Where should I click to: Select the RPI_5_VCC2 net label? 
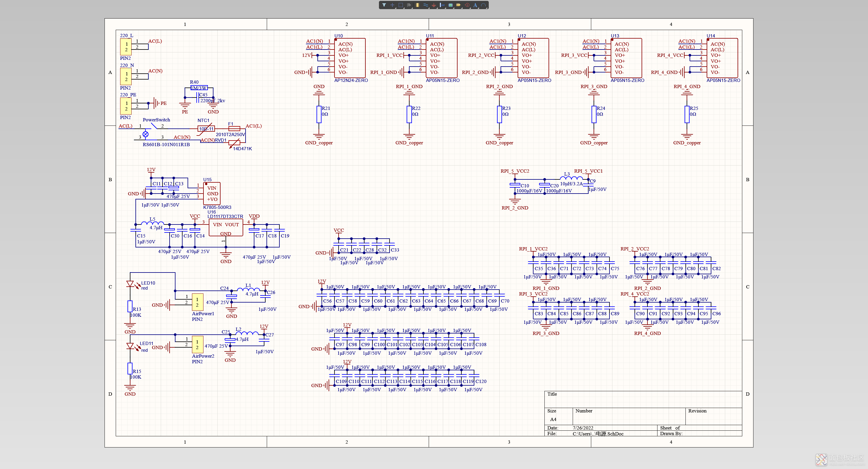515,171
